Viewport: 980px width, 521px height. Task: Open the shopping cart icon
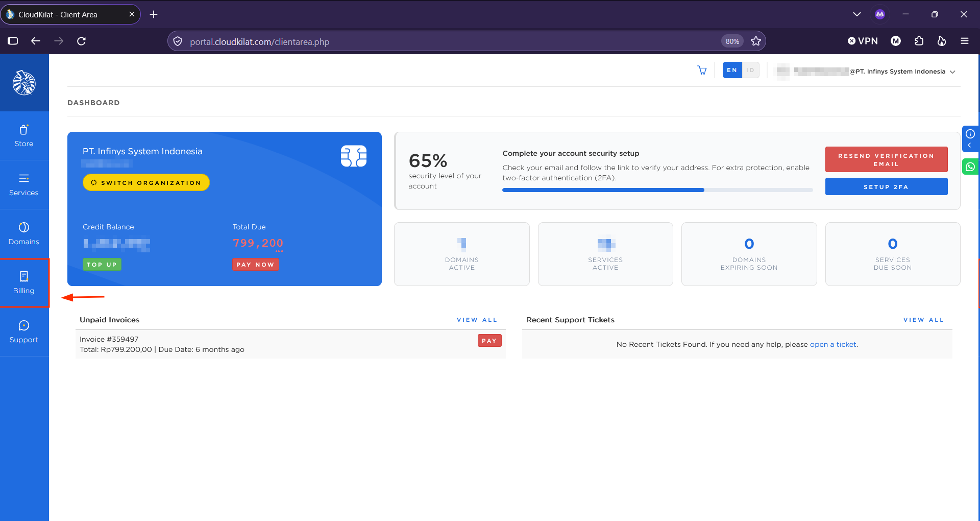pos(702,70)
